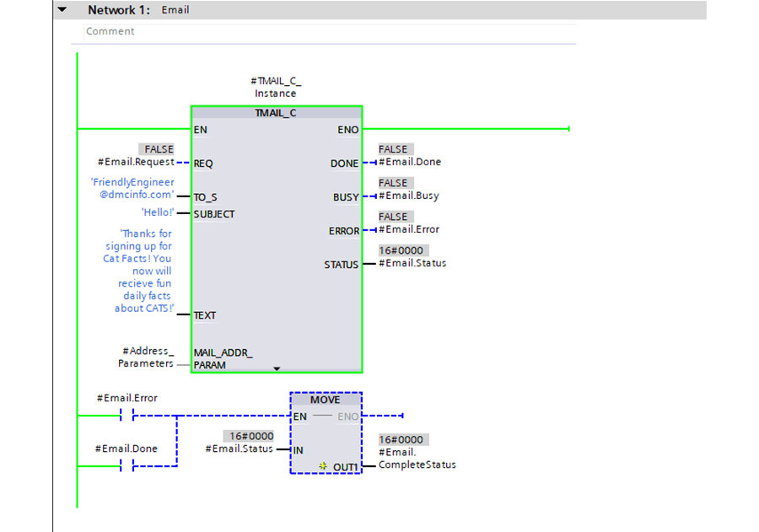This screenshot has height=532, width=759.
Task: Select #Email.Error output on ERROR pin
Action: point(409,229)
